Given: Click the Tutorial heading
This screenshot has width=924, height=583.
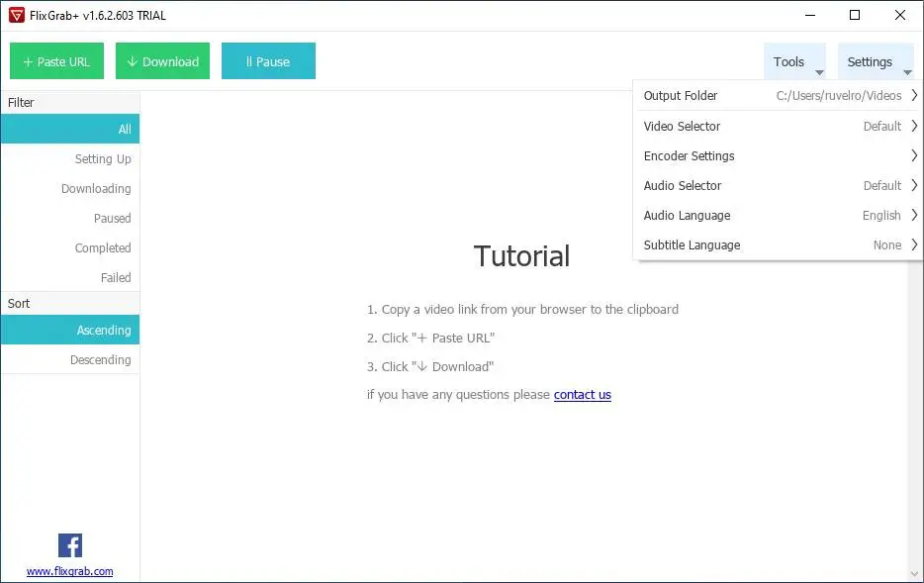Looking at the screenshot, I should point(521,255).
